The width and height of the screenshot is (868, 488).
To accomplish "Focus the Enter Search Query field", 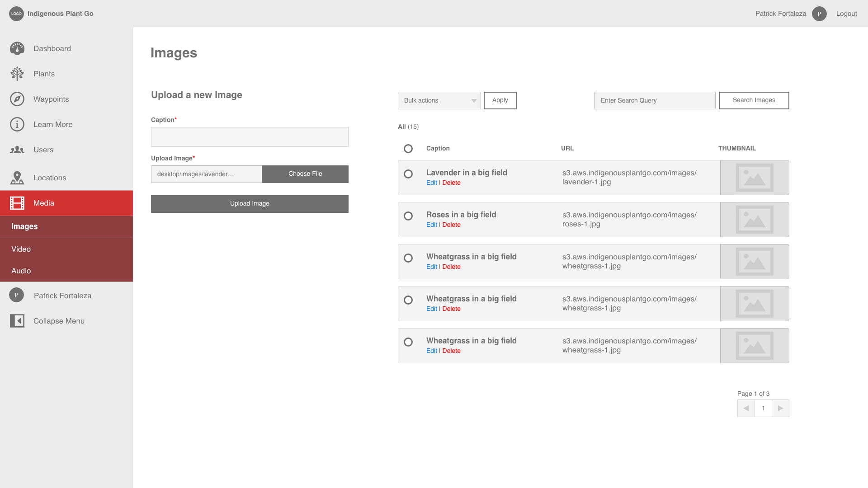I will tap(655, 100).
